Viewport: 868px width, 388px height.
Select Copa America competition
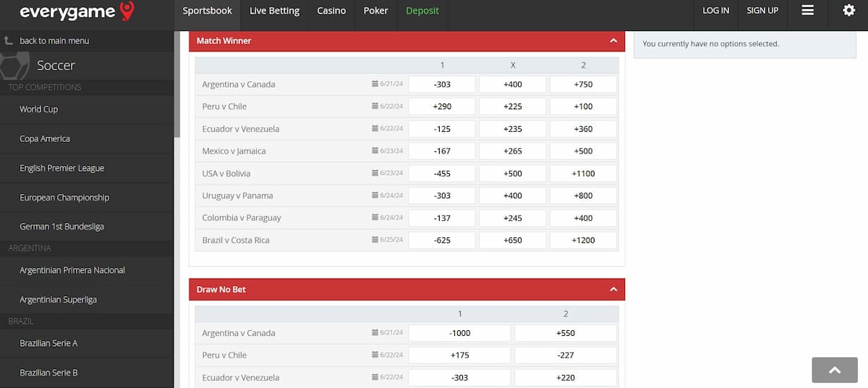(87, 138)
